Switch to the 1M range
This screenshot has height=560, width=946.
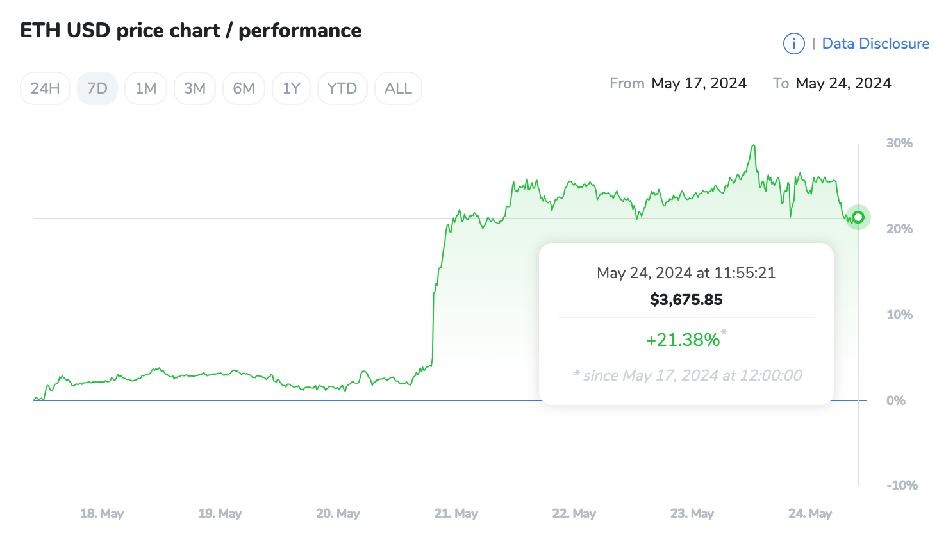pyautogui.click(x=145, y=88)
